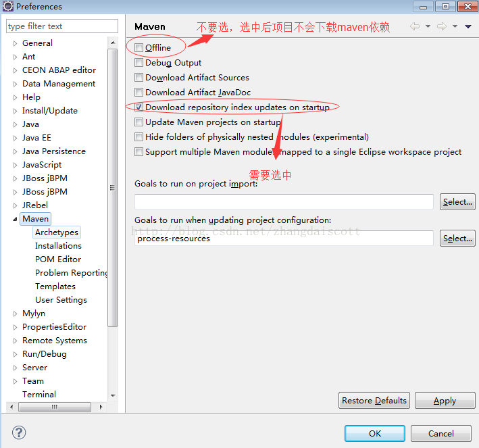
Task: Expand the Ant preferences node
Action: click(15, 57)
